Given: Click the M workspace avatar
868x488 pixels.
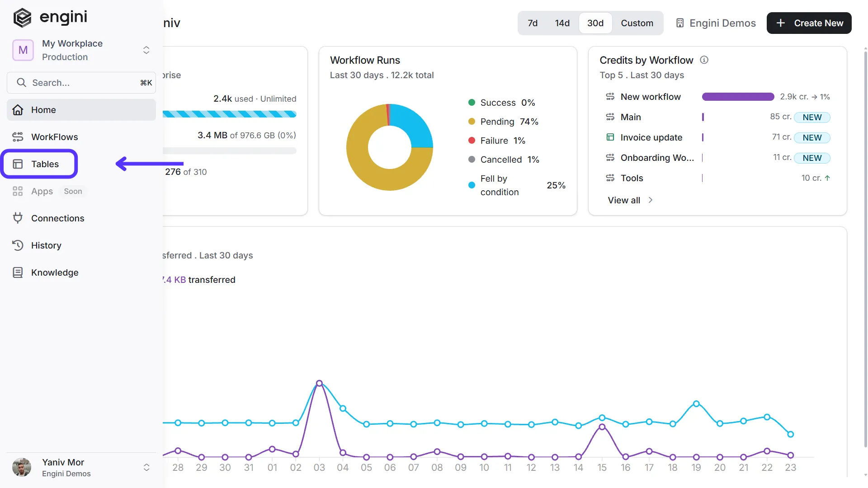Looking at the screenshot, I should (x=23, y=50).
